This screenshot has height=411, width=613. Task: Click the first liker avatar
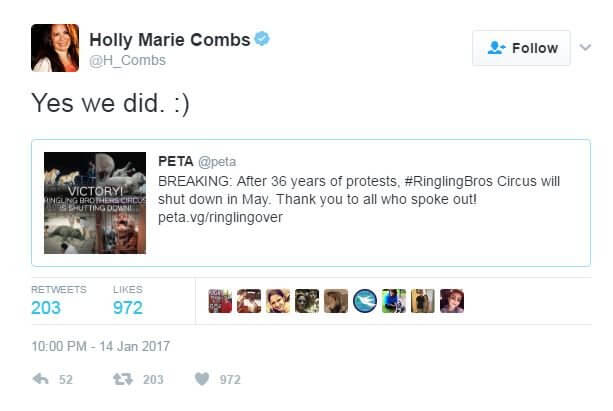coord(219,301)
